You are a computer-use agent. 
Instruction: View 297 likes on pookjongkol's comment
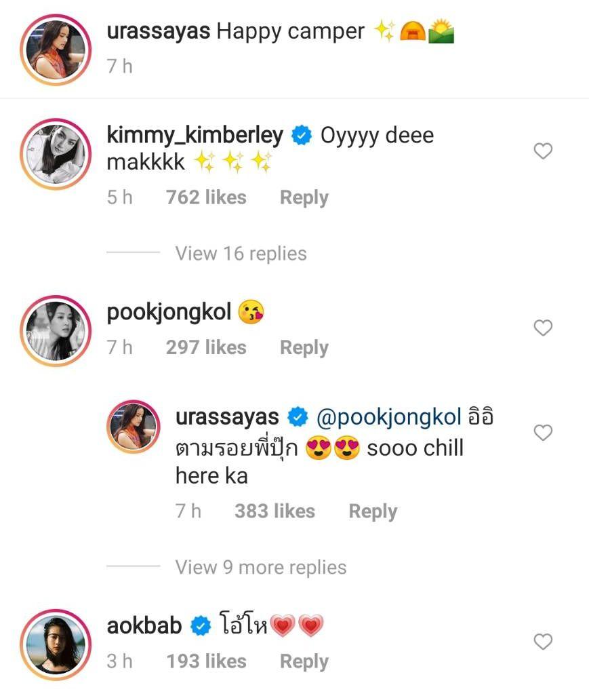point(206,347)
